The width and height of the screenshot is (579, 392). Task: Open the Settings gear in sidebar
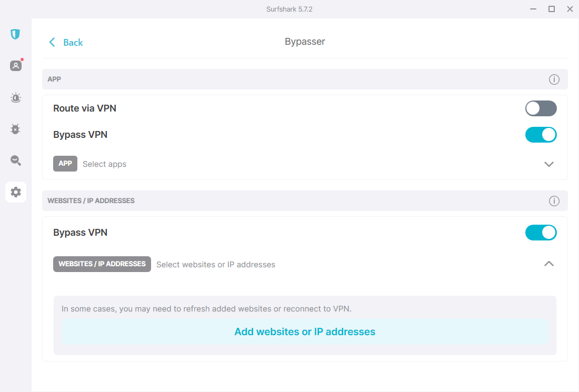[15, 192]
